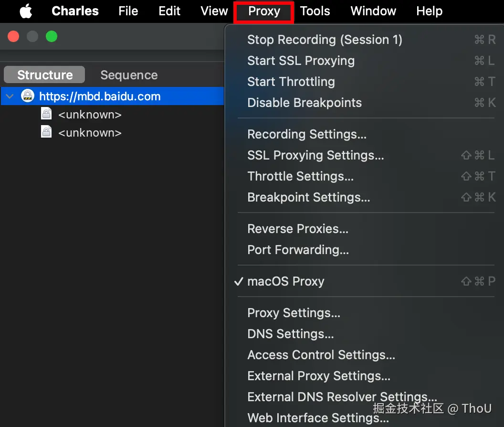
Task: Open the View menu
Action: [x=214, y=11]
